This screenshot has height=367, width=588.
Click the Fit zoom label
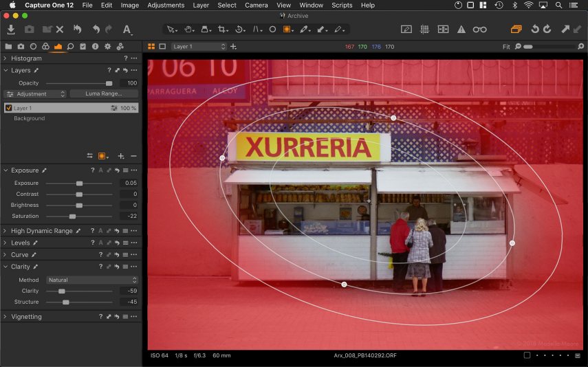[x=506, y=47]
